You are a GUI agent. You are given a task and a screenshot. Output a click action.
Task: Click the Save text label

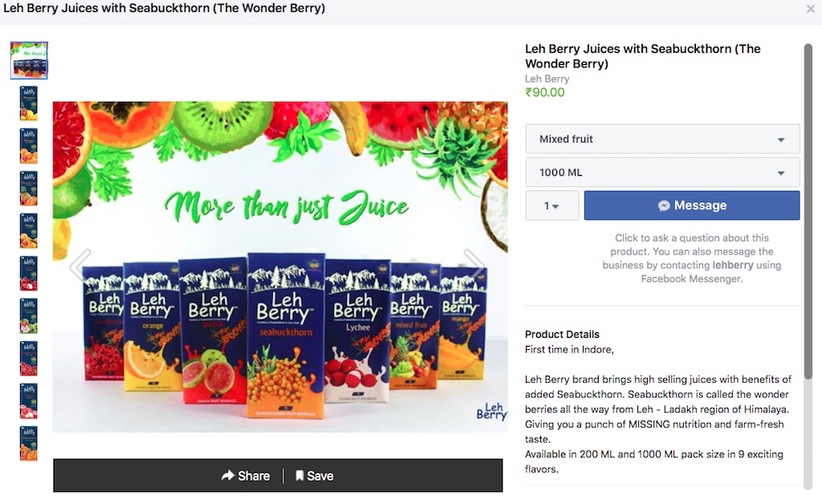click(319, 476)
